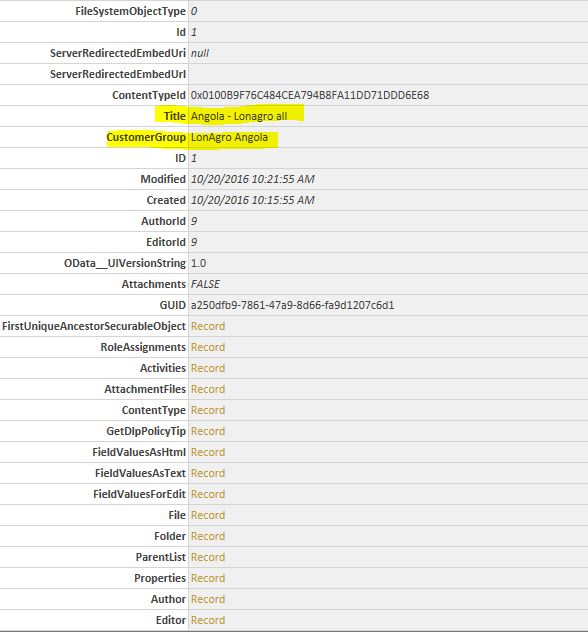The image size is (588, 632).
Task: Click the ServerRedirectedEmbedUrl field label
Action: tap(118, 74)
